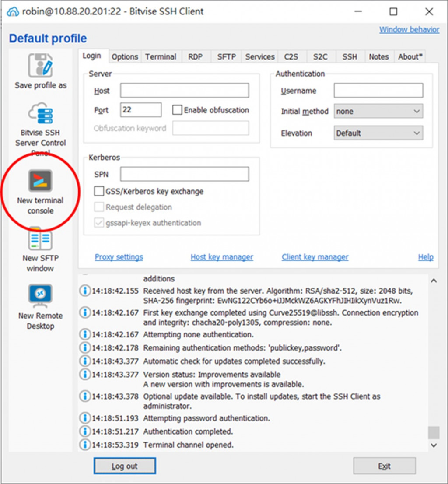Open the Initial method dropdown
448x484 pixels.
pos(378,111)
